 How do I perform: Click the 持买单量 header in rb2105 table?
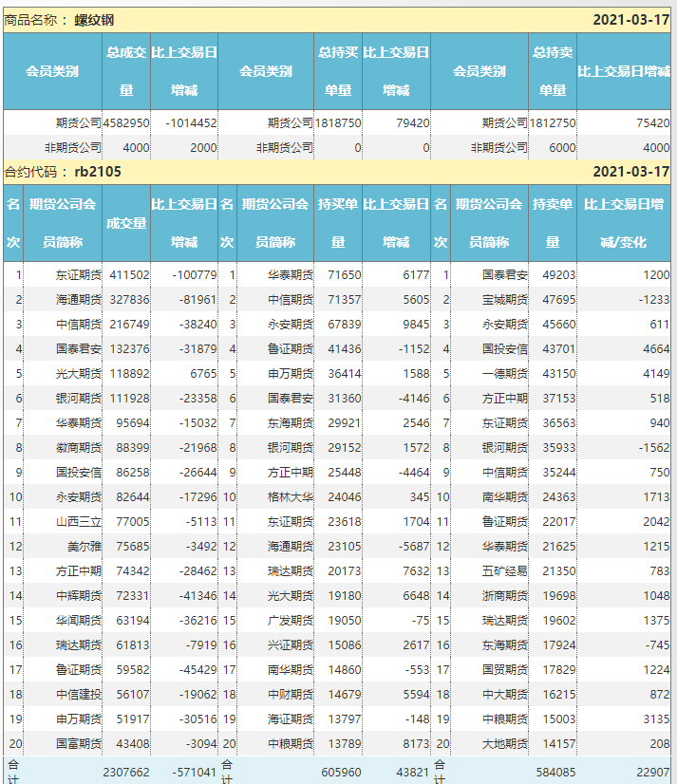pyautogui.click(x=338, y=223)
